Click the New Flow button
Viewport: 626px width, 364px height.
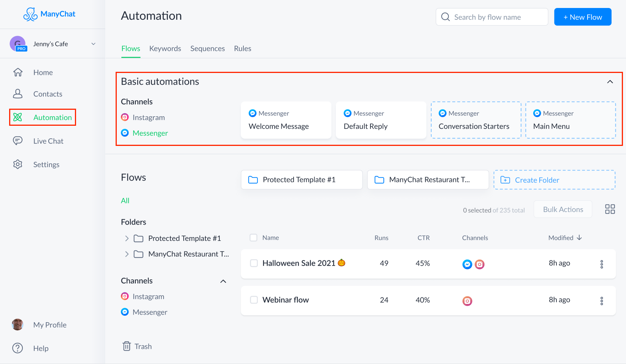pyautogui.click(x=583, y=17)
